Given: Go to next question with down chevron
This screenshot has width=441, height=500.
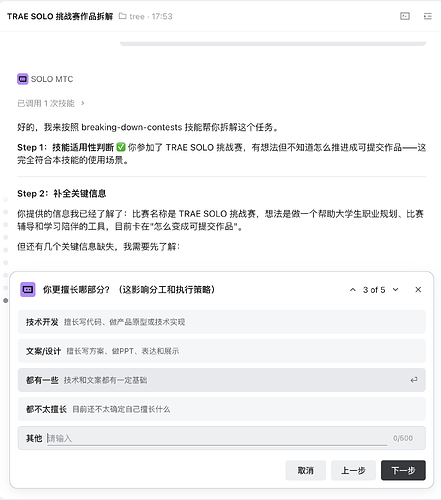Looking at the screenshot, I should (395, 290).
